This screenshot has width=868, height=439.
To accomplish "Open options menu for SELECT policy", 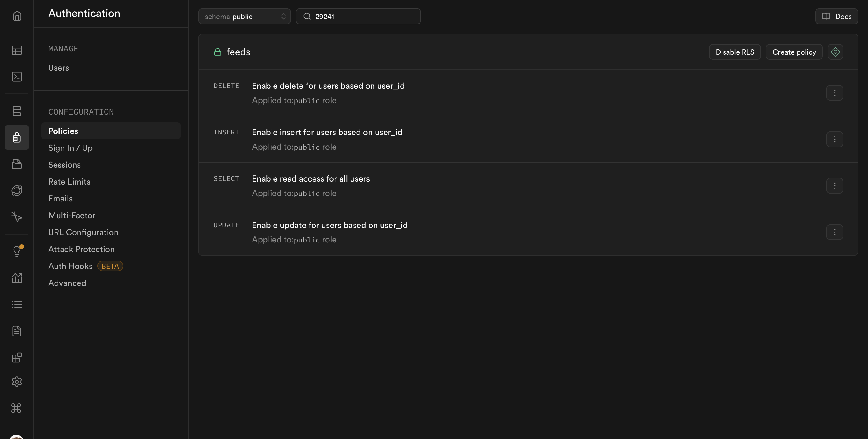I will tap(834, 186).
